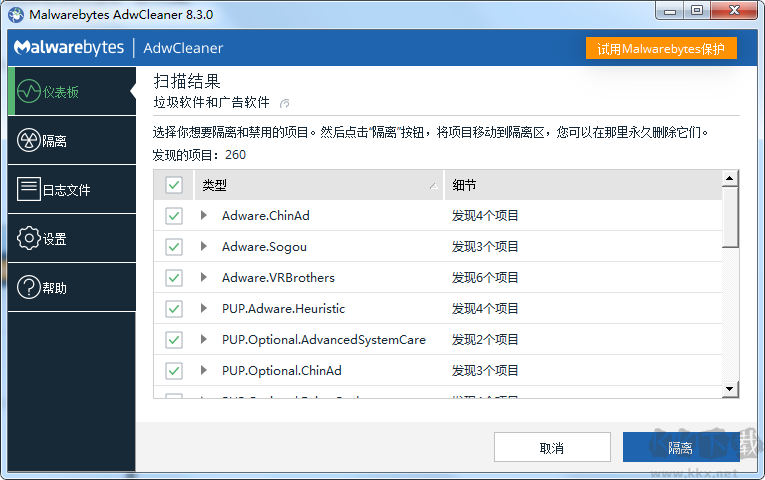
Task: Select the Adware.Sogou row text
Action: [x=264, y=247]
